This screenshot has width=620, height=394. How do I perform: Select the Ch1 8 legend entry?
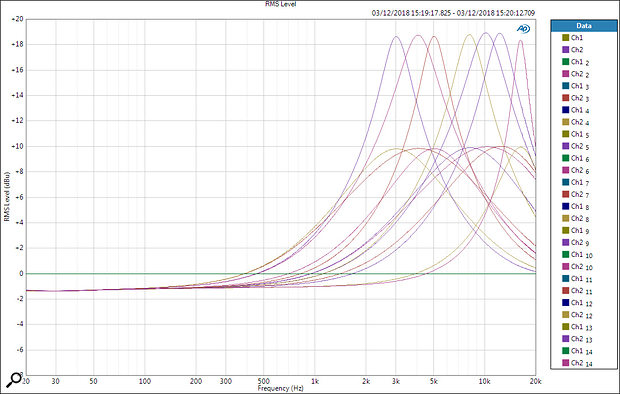point(576,206)
